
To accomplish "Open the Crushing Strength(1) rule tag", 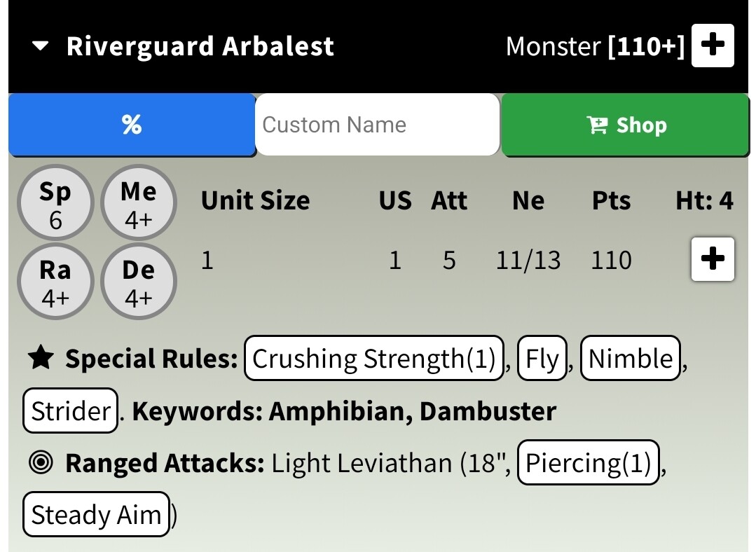I will point(374,359).
